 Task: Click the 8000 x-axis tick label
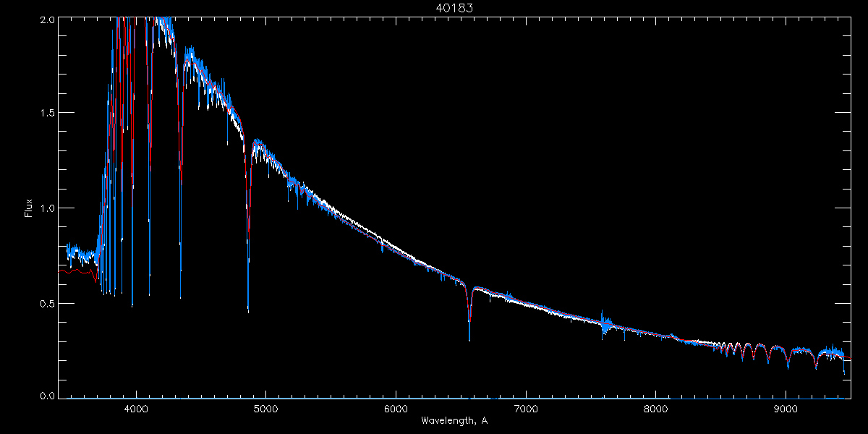click(656, 407)
